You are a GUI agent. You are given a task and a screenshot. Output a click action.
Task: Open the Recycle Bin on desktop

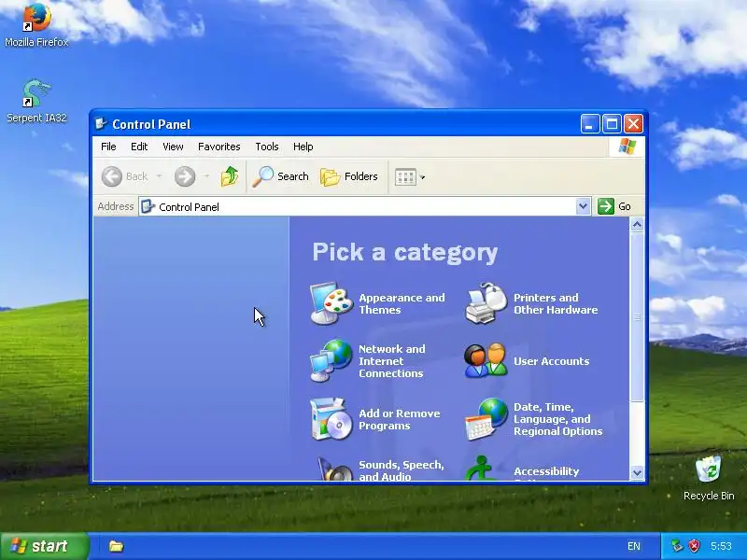click(x=709, y=478)
